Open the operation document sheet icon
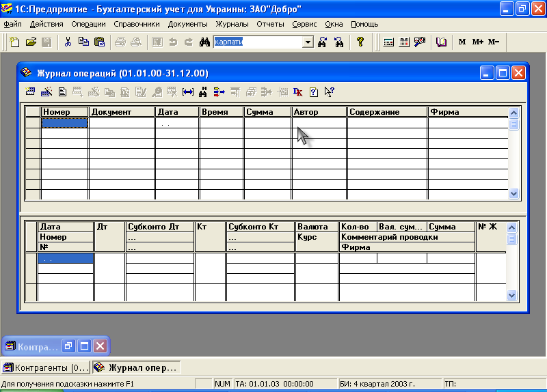 [62, 92]
